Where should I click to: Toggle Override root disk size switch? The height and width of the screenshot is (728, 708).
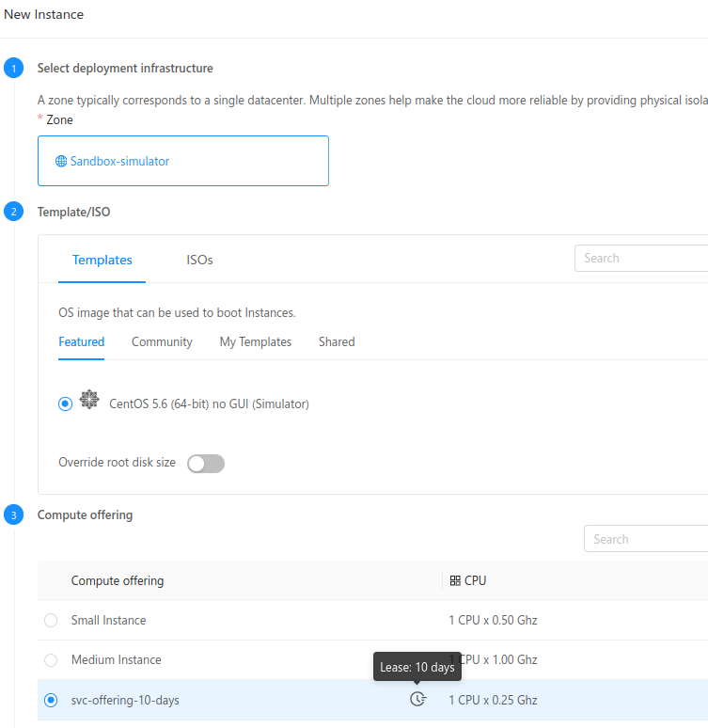pyautogui.click(x=206, y=463)
